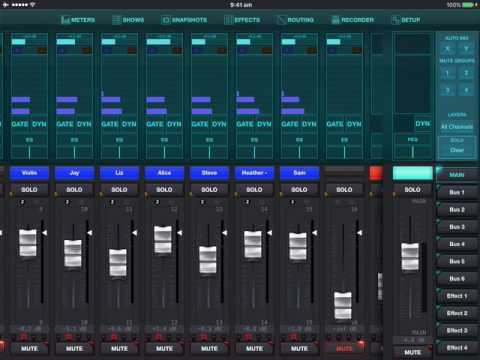The image size is (480, 360).
Task: Click the master fader cap
Action: point(410,257)
